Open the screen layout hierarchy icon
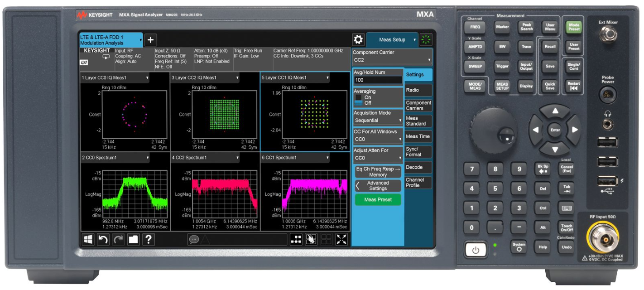 [x=296, y=239]
